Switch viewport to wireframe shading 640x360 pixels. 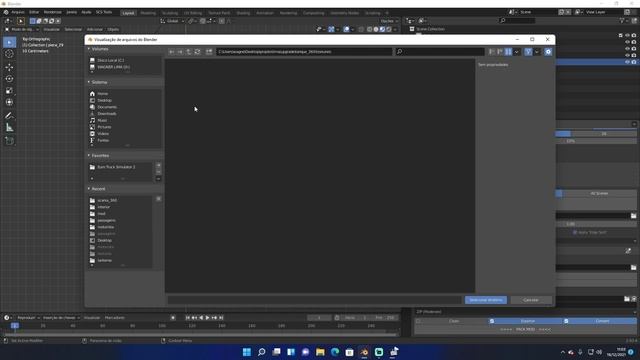pyautogui.click(x=369, y=29)
